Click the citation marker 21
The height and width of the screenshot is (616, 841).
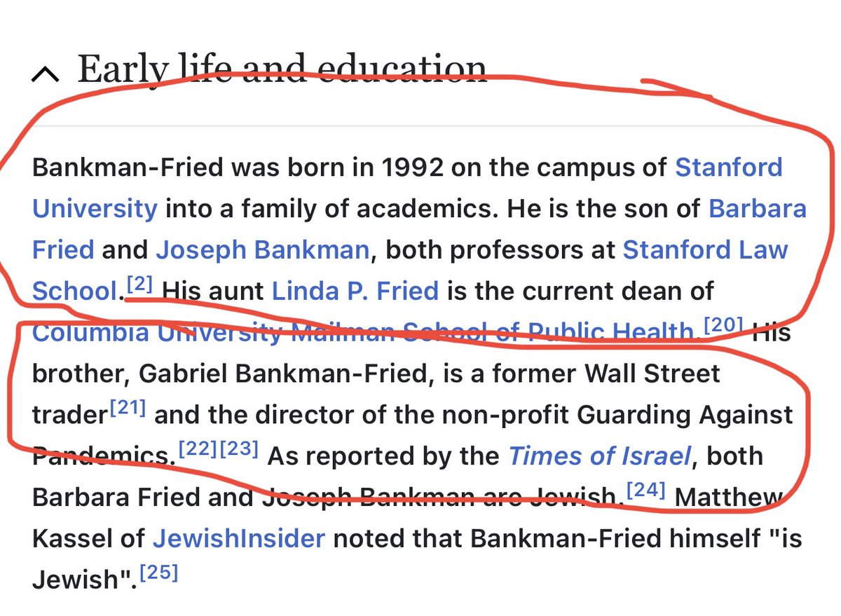128,409
